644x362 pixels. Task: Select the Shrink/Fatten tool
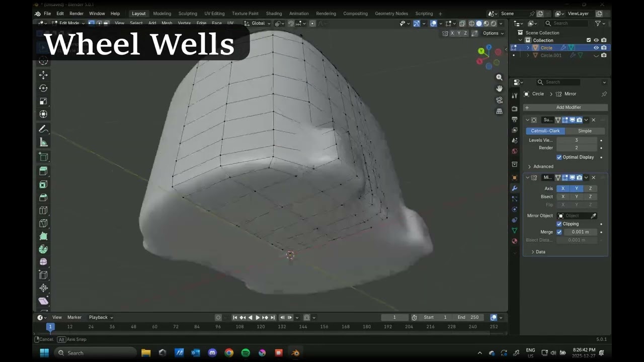coord(43,288)
